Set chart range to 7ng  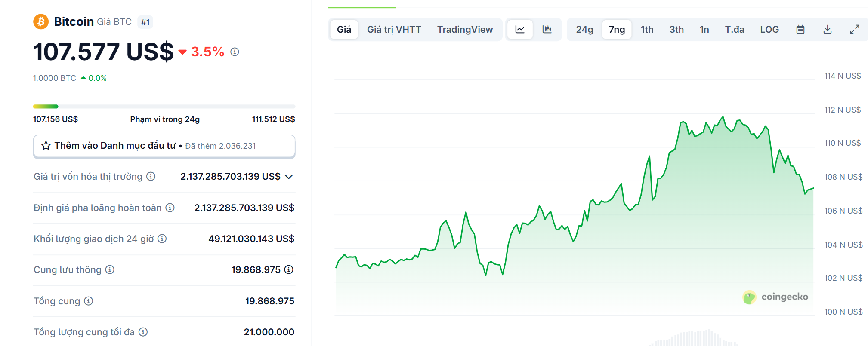(617, 29)
